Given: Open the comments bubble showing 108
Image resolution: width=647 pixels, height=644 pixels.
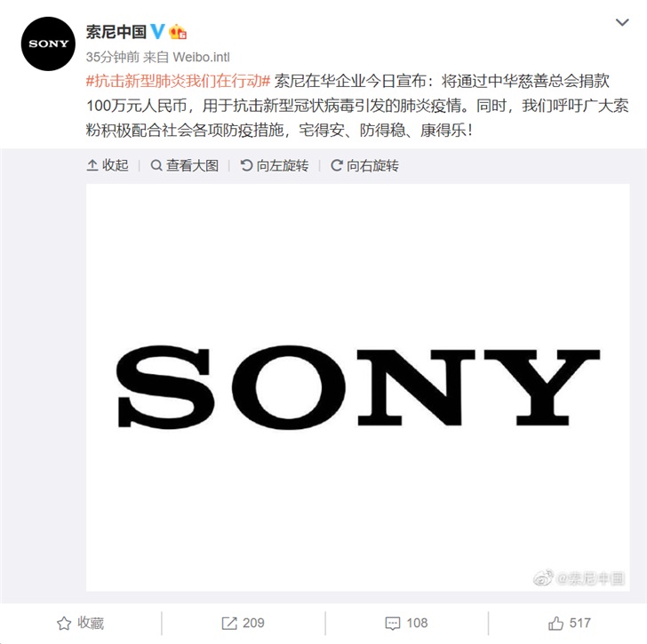Looking at the screenshot, I should coord(406,623).
